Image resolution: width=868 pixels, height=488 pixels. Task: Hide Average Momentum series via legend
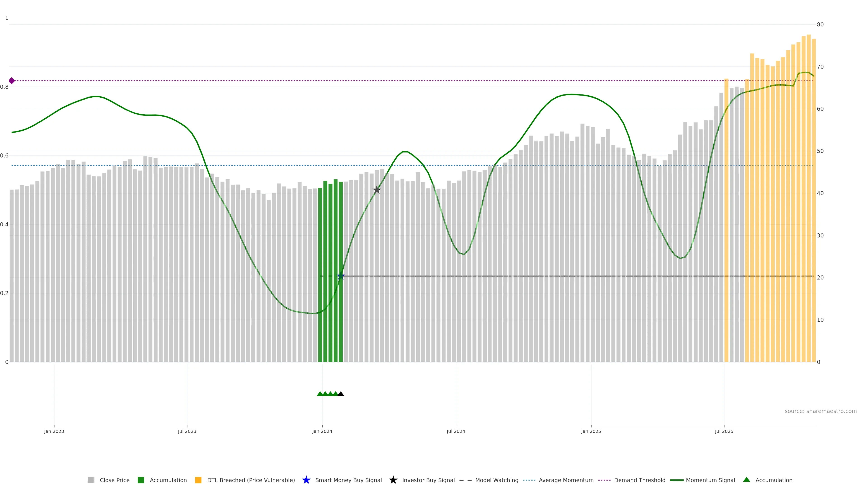[x=566, y=480]
